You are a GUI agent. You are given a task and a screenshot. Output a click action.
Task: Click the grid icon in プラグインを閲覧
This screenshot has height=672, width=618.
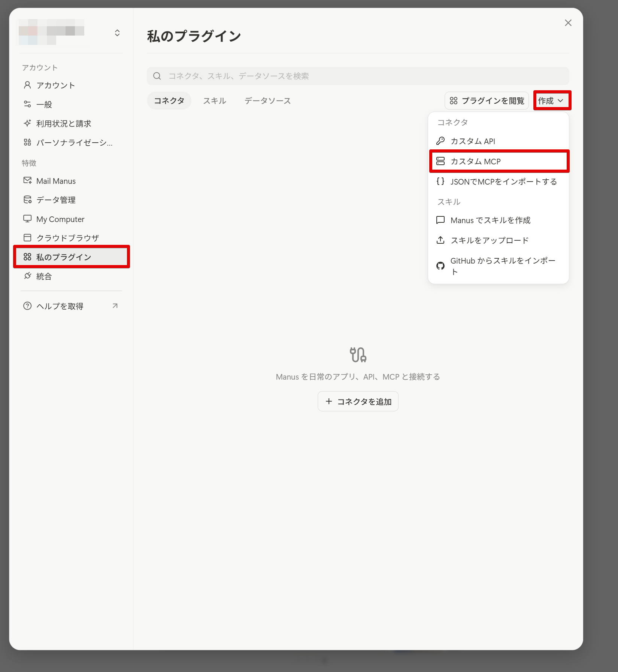[454, 101]
